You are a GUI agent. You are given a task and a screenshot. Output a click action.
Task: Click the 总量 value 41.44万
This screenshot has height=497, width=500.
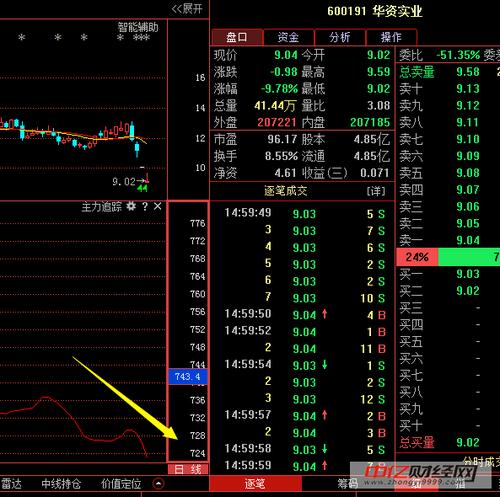pyautogui.click(x=275, y=106)
